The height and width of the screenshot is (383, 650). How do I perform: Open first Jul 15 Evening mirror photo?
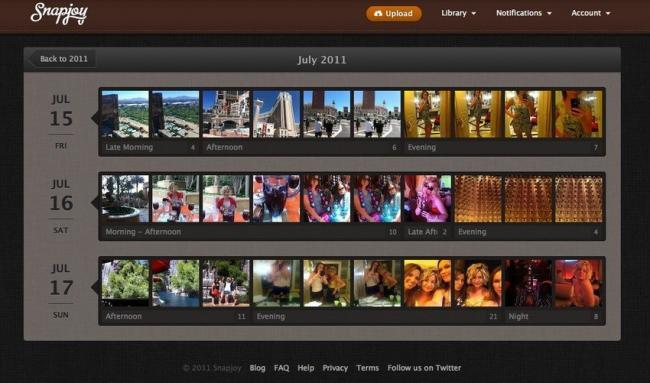[x=427, y=114]
